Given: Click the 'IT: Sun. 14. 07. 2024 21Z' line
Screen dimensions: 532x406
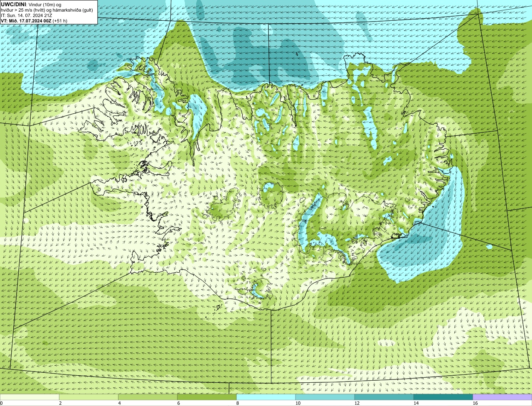Looking at the screenshot, I should click(x=26, y=15).
